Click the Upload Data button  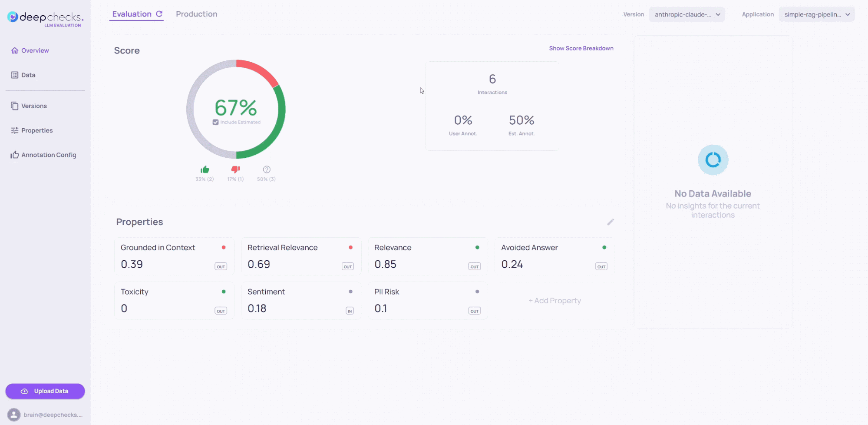pos(45,391)
